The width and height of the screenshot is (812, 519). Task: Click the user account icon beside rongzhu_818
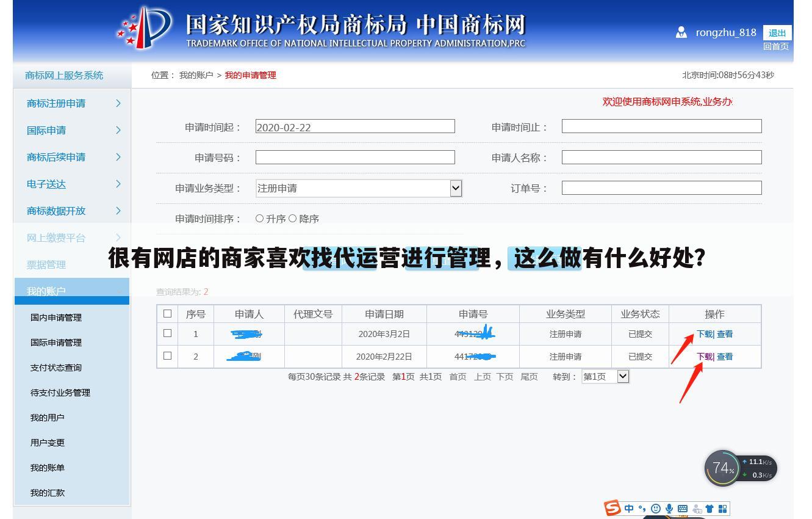[681, 32]
